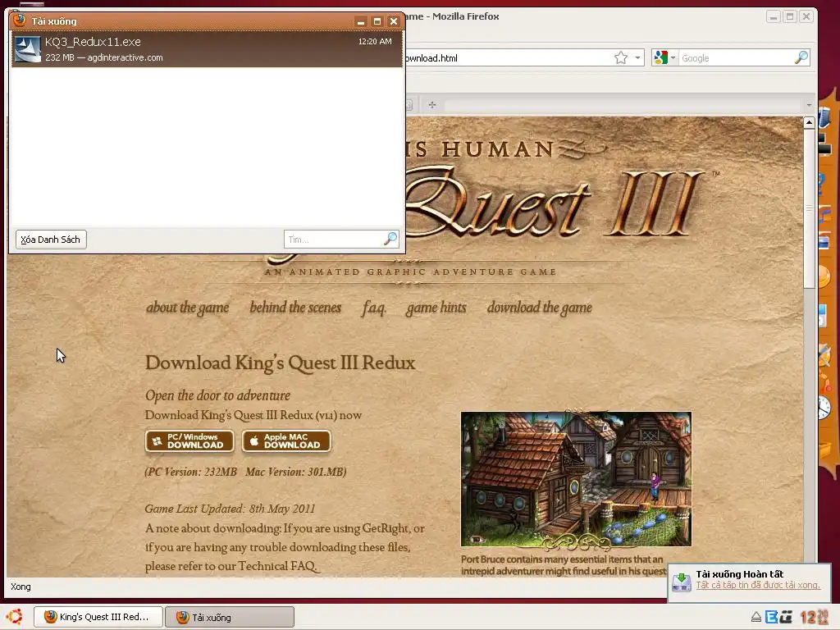Viewport: 840px width, 630px height.
Task: Click the vertical scrollbar thumb in Firefox
Action: [809, 209]
